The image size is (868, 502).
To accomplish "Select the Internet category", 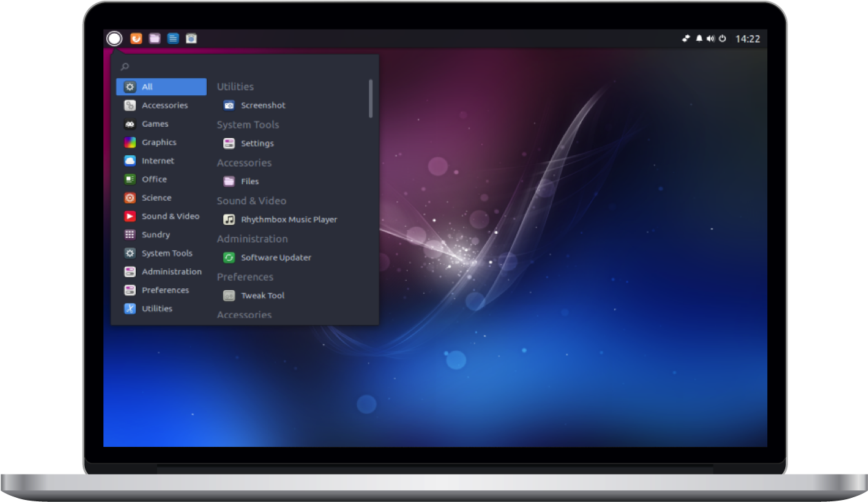I will pyautogui.click(x=157, y=161).
